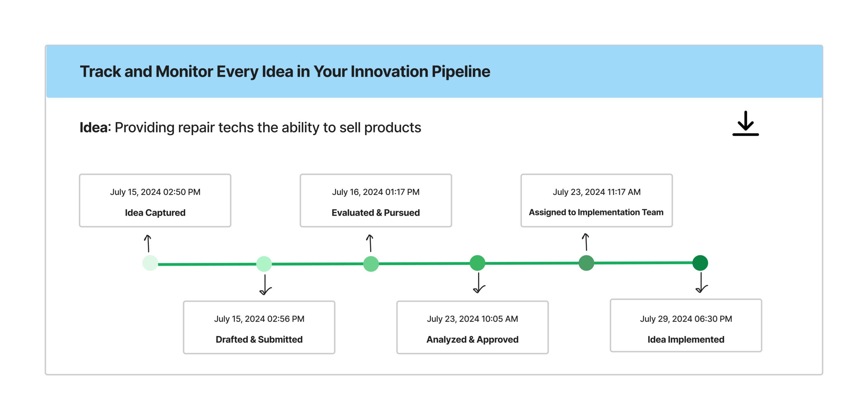Select the first, lightest green timeline dot
The width and height of the screenshot is (868, 420).
pos(150,263)
